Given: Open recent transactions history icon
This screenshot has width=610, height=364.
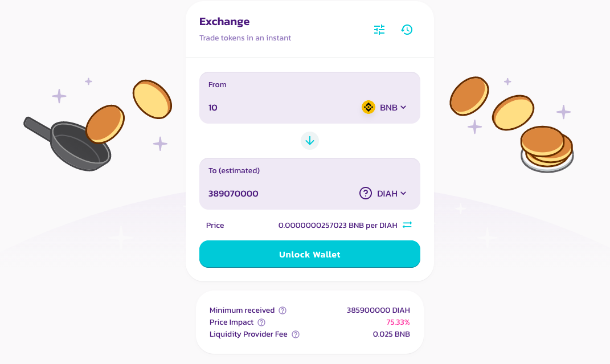Looking at the screenshot, I should 407,30.
